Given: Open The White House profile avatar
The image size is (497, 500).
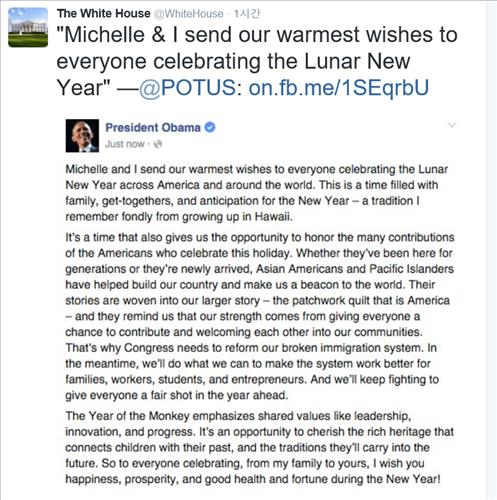Looking at the screenshot, I should (28, 27).
